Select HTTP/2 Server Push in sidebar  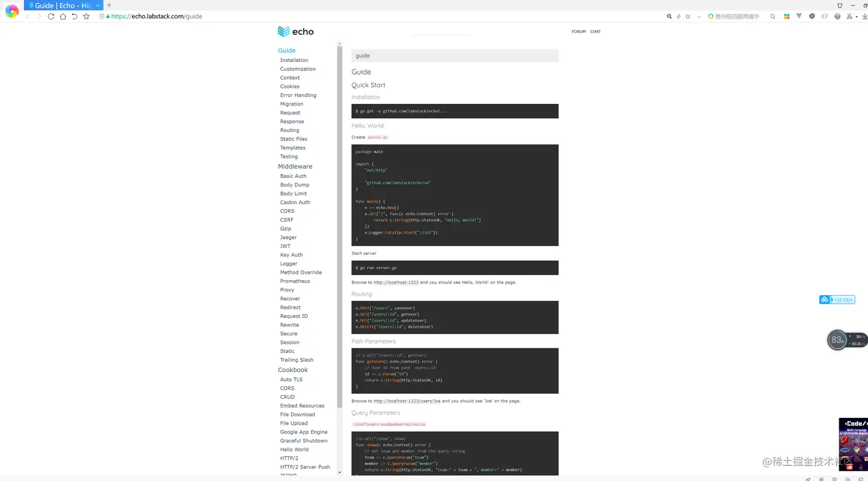pyautogui.click(x=305, y=467)
